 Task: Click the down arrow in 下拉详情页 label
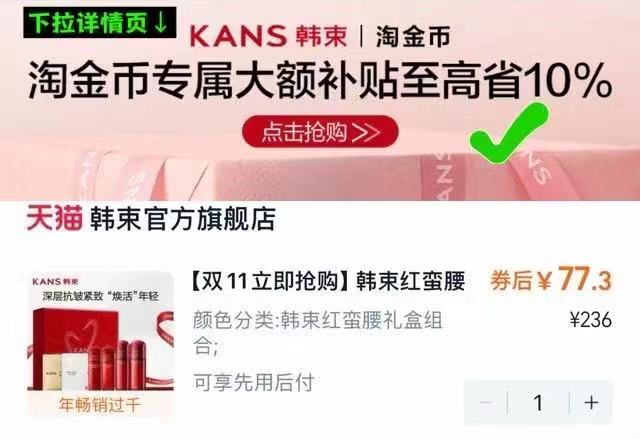tap(161, 23)
